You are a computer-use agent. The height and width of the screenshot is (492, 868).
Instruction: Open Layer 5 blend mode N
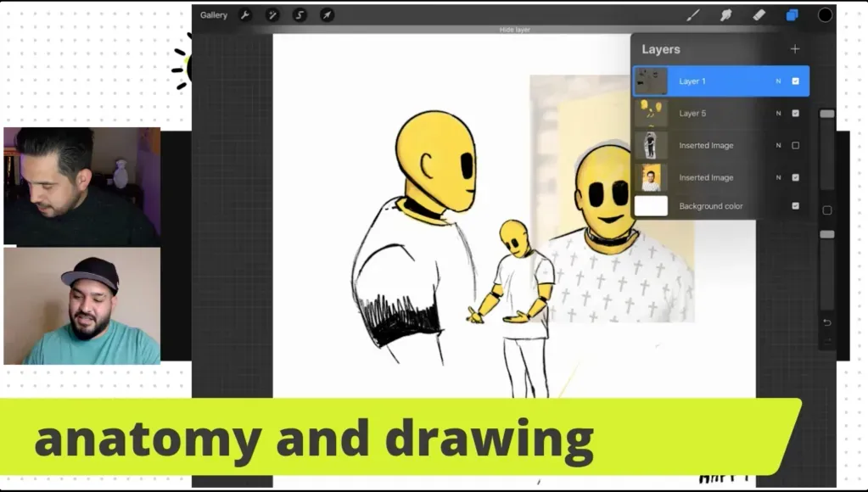[x=778, y=113]
